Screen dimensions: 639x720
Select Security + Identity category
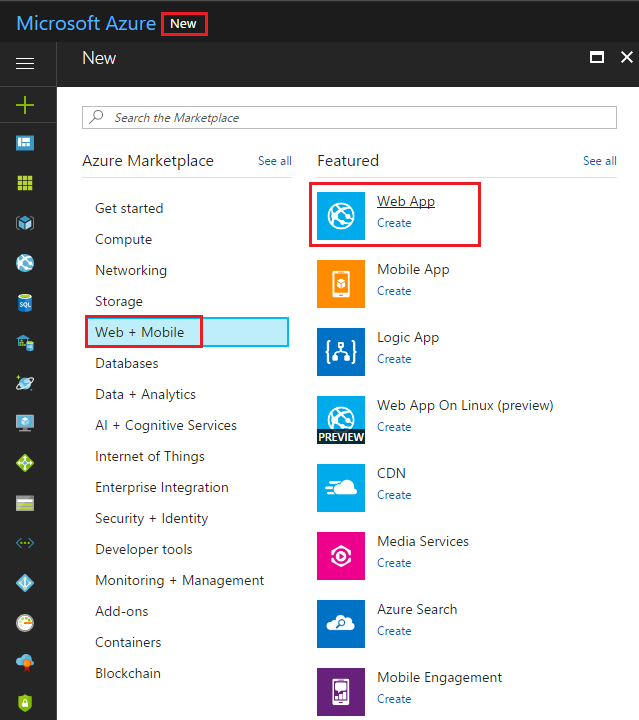click(151, 518)
